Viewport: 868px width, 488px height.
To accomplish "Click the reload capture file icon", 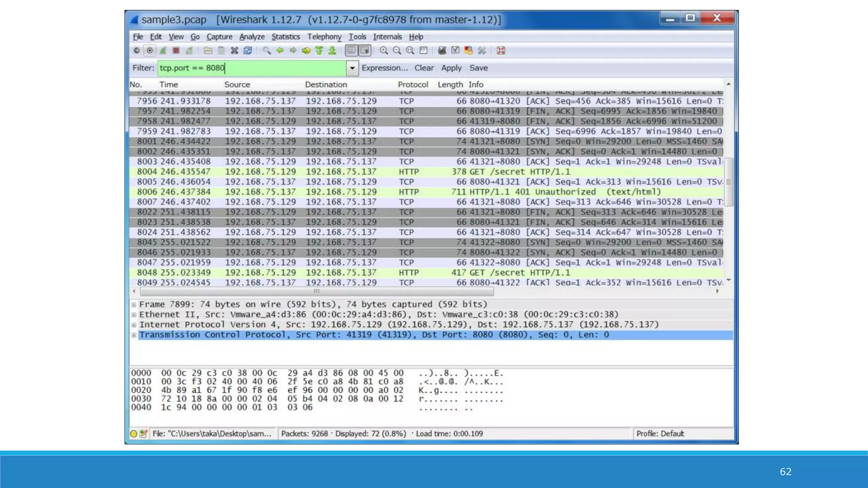I will (x=248, y=51).
